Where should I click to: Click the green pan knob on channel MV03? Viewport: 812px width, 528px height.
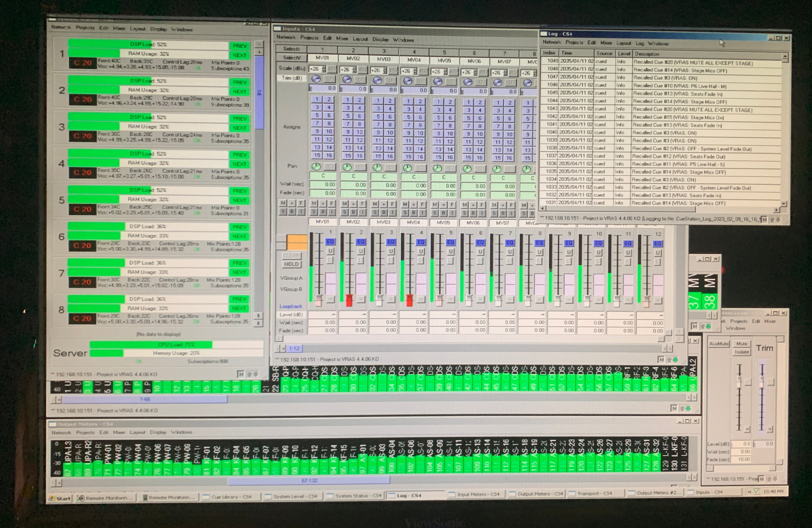[x=377, y=167]
